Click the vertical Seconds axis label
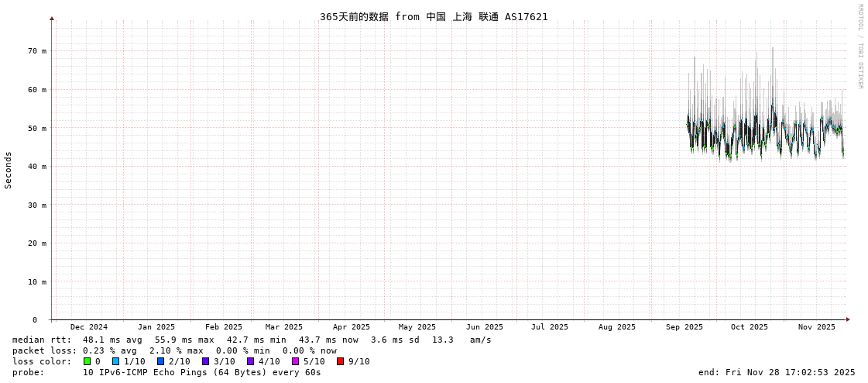 (x=9, y=170)
